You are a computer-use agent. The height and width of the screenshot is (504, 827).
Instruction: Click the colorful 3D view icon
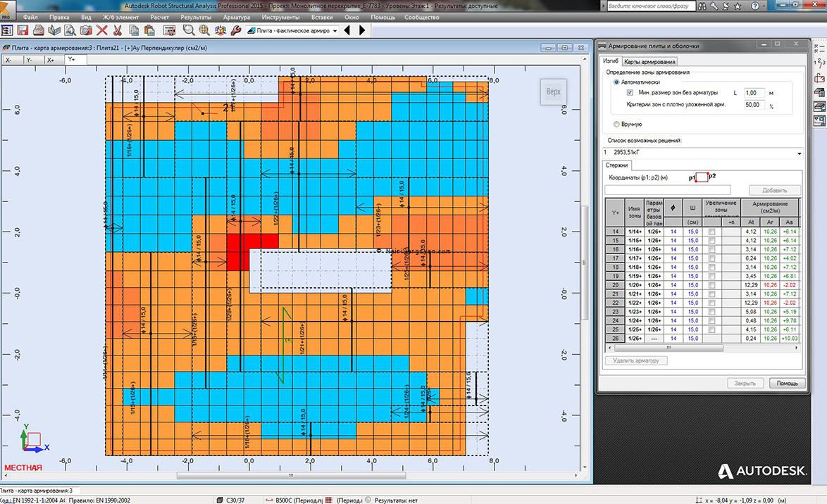220,30
